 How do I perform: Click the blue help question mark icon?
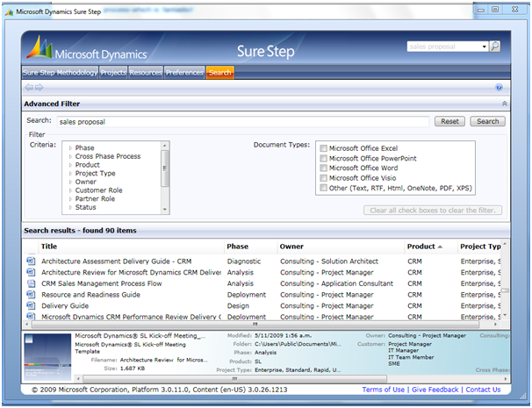coord(499,88)
